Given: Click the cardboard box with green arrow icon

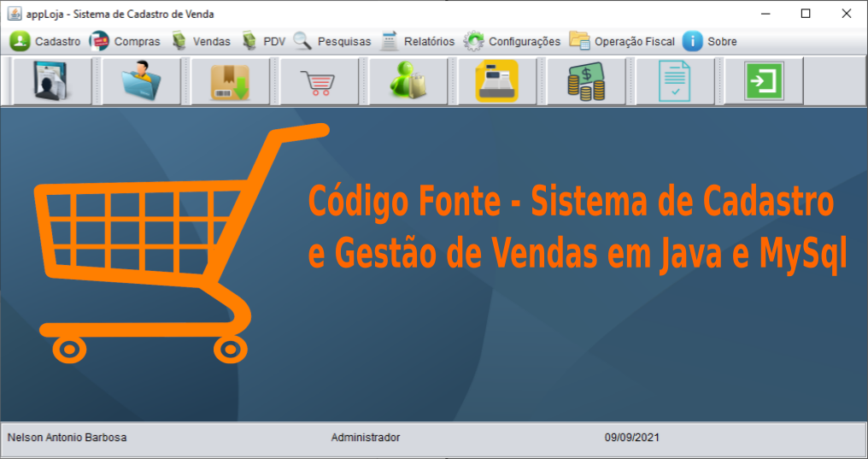Looking at the screenshot, I should click(230, 82).
